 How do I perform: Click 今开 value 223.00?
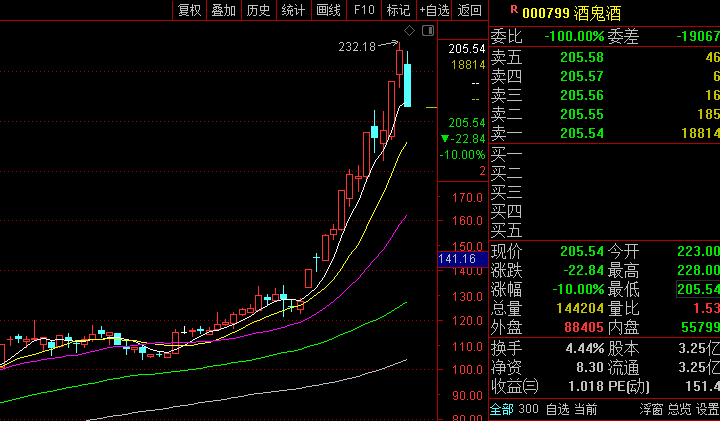pos(698,252)
